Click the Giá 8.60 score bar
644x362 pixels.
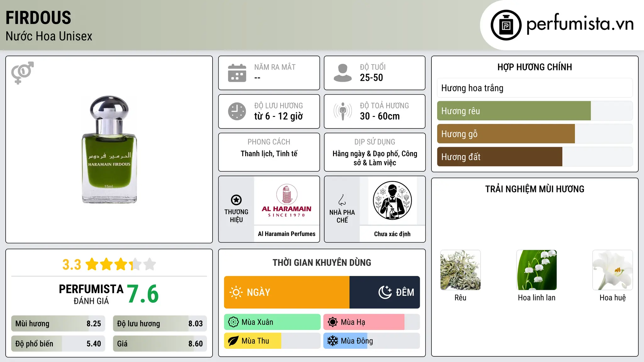pos(160,344)
